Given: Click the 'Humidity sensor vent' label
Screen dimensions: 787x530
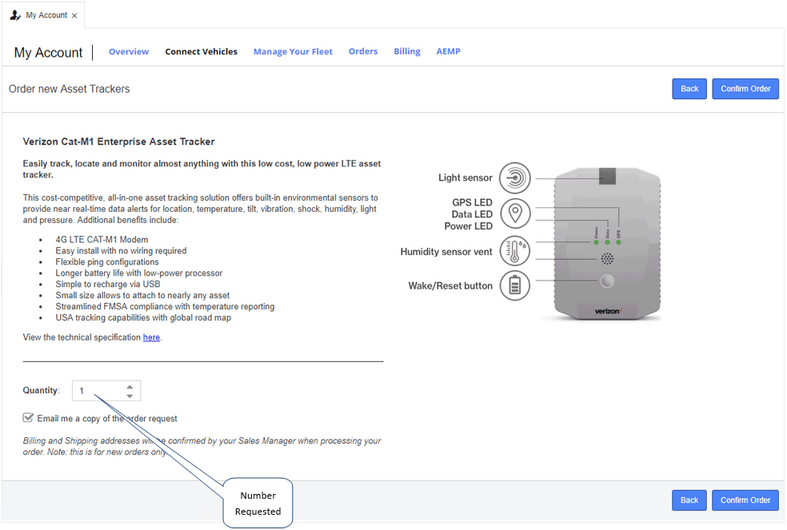Looking at the screenshot, I should click(x=446, y=251).
